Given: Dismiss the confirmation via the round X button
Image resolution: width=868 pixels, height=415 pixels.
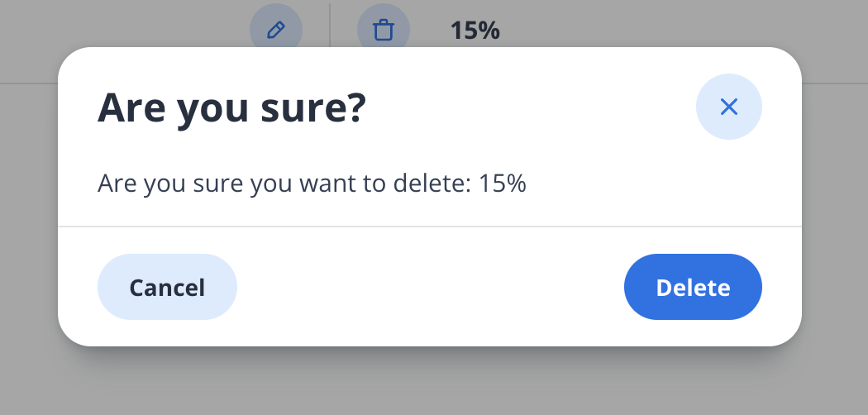Looking at the screenshot, I should point(728,106).
